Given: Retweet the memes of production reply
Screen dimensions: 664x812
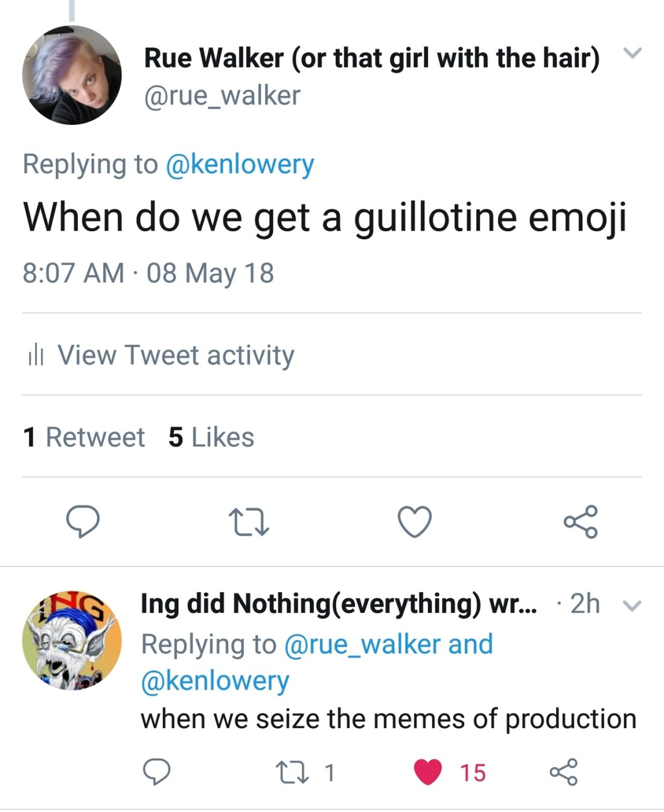Looking at the screenshot, I should pyautogui.click(x=292, y=772).
